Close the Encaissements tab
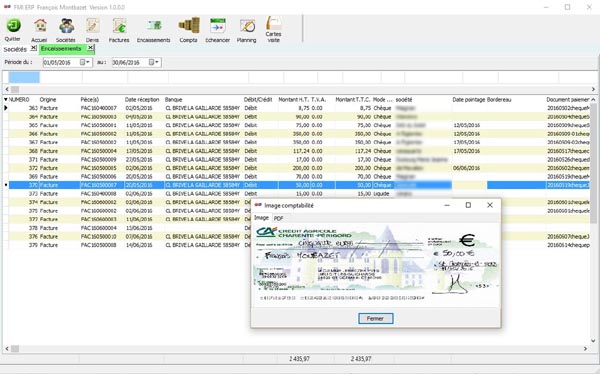The width and height of the screenshot is (600, 374). [90, 48]
